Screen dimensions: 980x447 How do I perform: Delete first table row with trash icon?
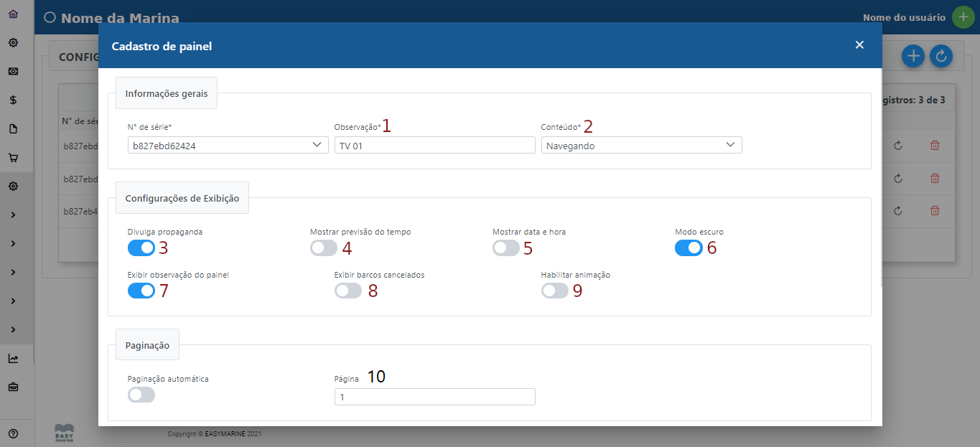tap(935, 146)
